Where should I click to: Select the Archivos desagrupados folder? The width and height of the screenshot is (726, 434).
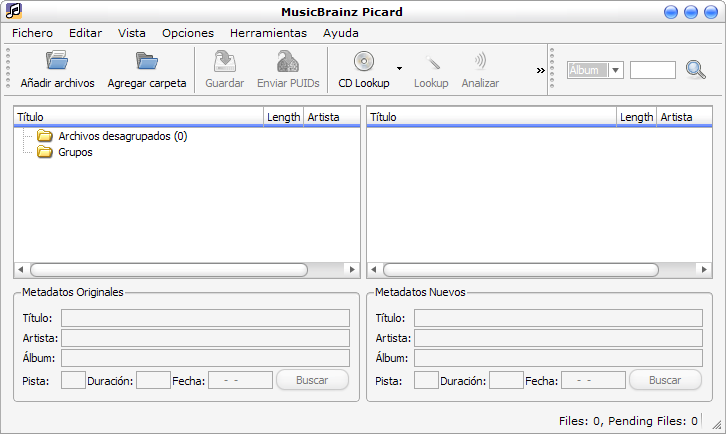(x=122, y=136)
